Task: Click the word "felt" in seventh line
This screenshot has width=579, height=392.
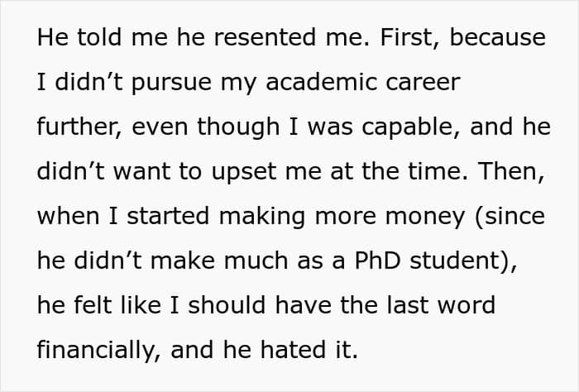Action: 93,305
